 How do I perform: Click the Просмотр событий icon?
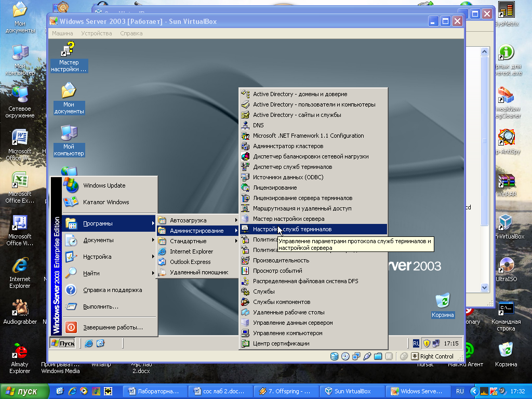[245, 271]
